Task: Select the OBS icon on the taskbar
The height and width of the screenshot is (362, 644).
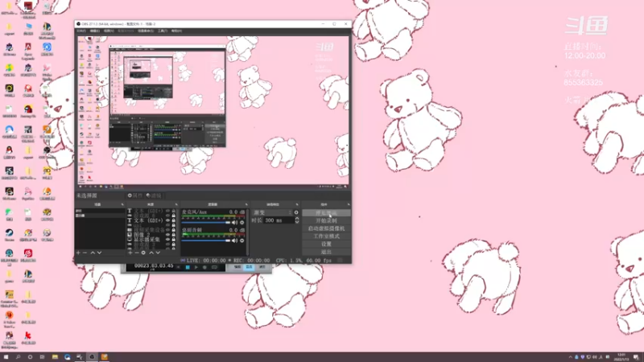Action: (92, 357)
